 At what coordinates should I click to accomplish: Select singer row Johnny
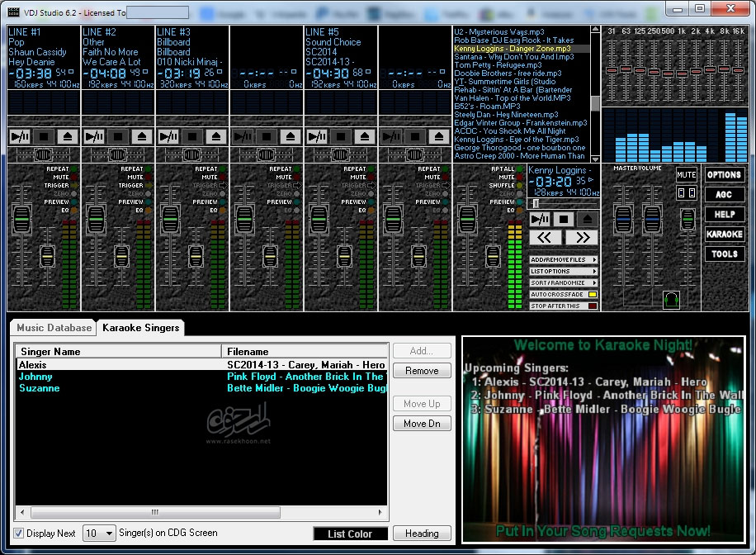click(202, 377)
